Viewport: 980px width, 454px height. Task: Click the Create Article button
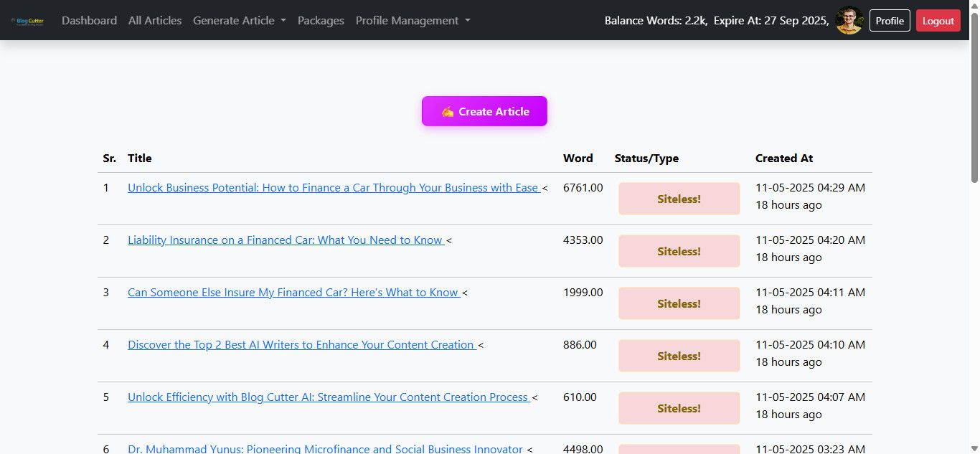tap(484, 111)
